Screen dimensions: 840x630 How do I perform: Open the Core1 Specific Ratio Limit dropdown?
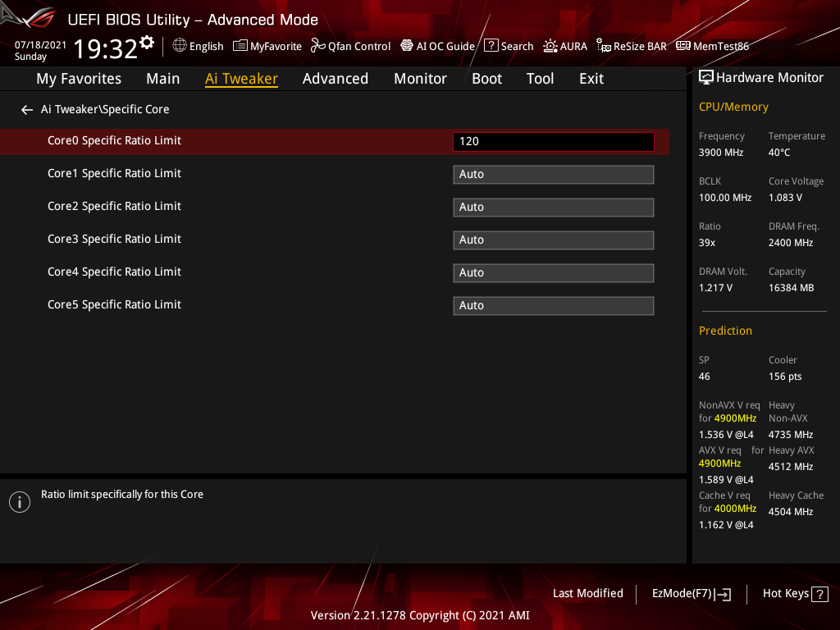[553, 174]
